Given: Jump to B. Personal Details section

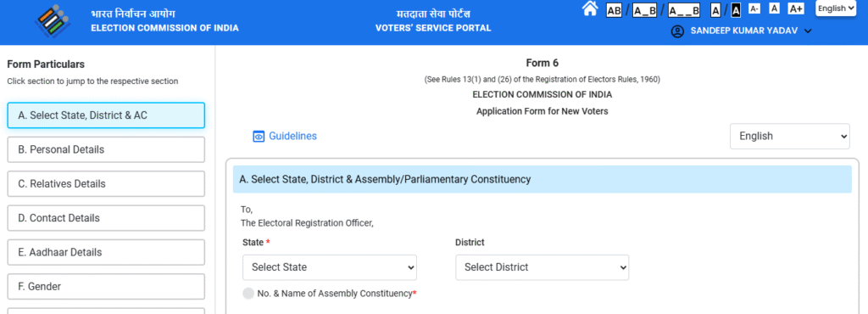Looking at the screenshot, I should [x=106, y=149].
